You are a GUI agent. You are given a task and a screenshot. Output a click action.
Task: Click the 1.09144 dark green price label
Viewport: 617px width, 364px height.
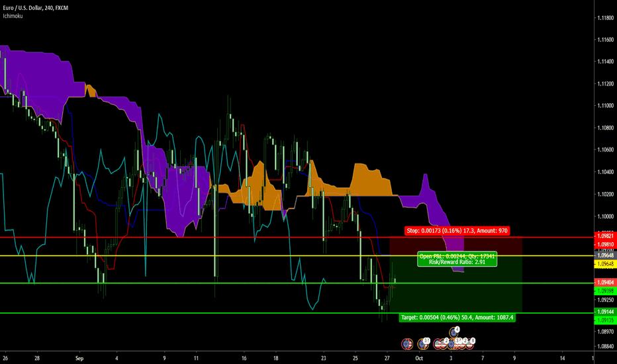click(x=605, y=312)
